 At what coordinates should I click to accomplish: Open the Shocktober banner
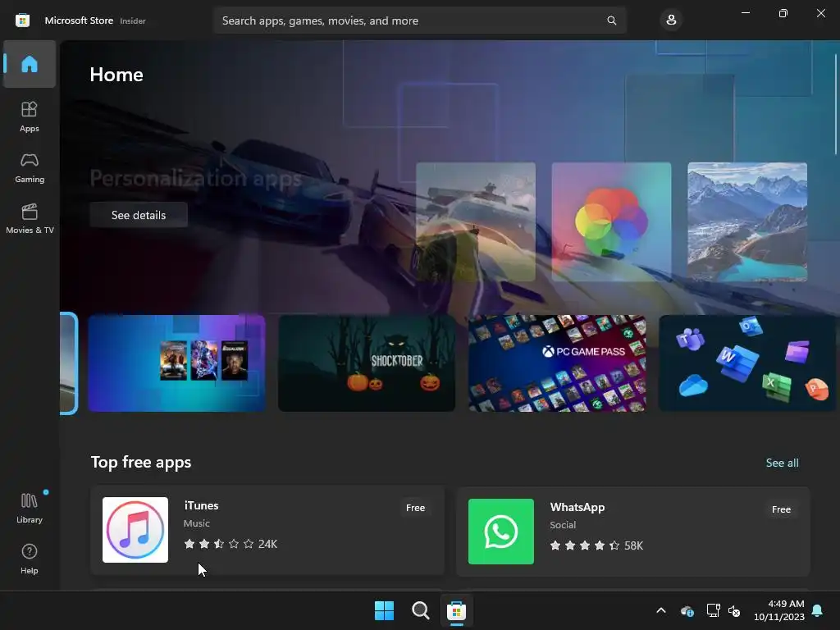tap(367, 363)
